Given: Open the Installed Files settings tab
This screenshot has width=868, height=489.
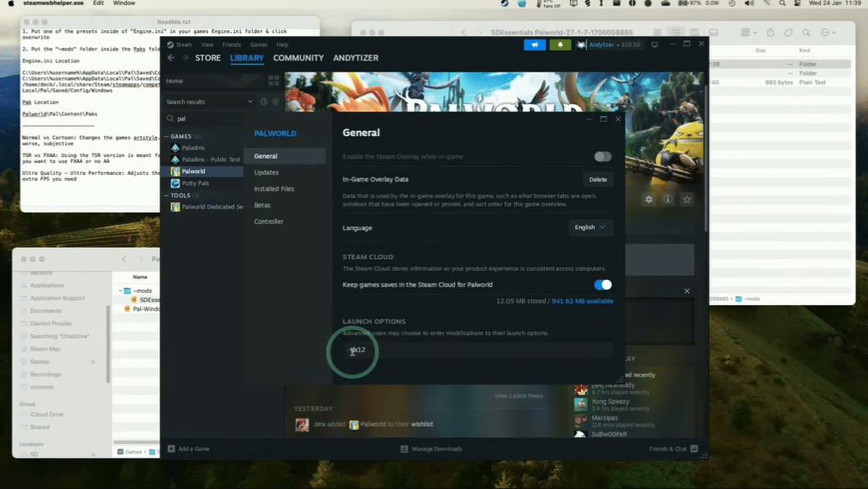Looking at the screenshot, I should [x=274, y=189].
